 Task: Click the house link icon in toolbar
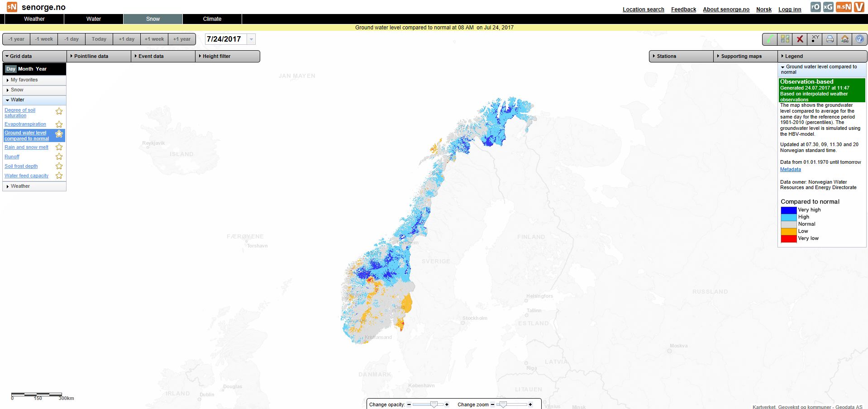844,39
